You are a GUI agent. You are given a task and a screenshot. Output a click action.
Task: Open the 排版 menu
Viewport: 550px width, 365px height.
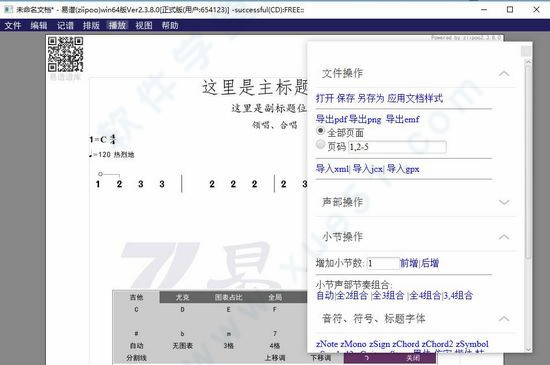coord(91,26)
